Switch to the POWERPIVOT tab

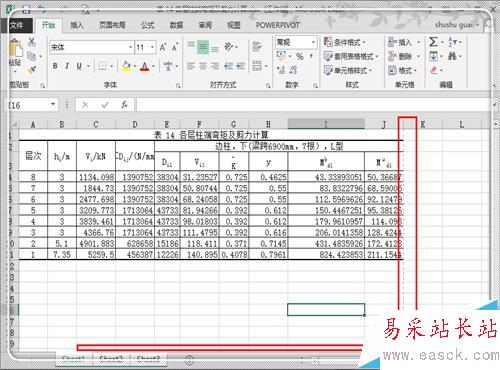click(278, 25)
